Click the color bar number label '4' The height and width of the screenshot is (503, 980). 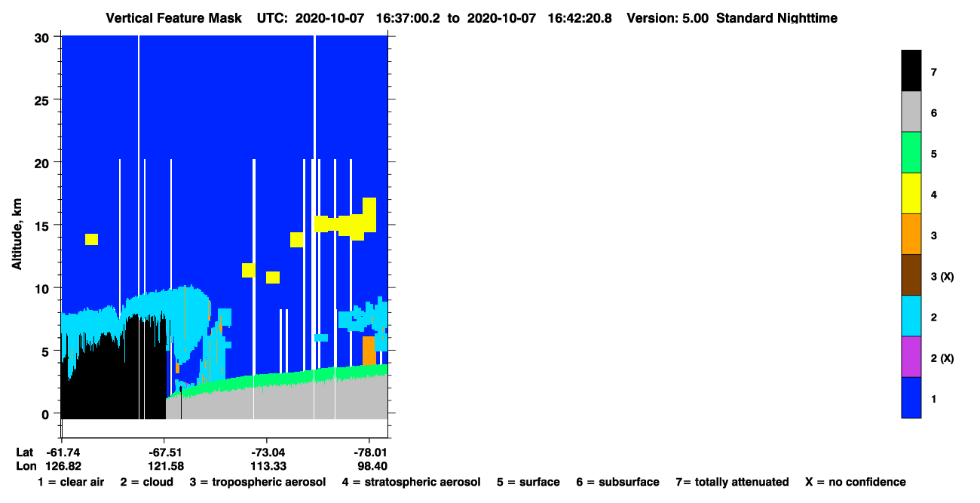point(934,195)
